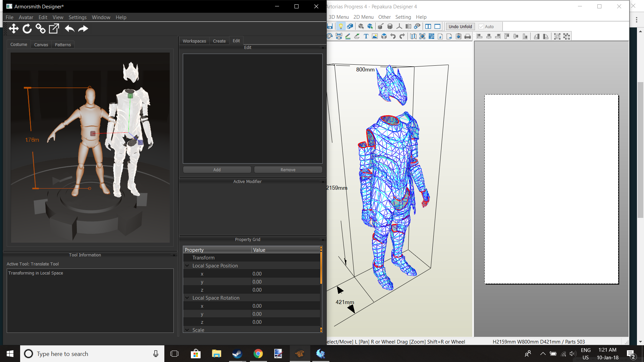Open Google Chrome from the taskbar
The width and height of the screenshot is (644, 362).
[258, 354]
